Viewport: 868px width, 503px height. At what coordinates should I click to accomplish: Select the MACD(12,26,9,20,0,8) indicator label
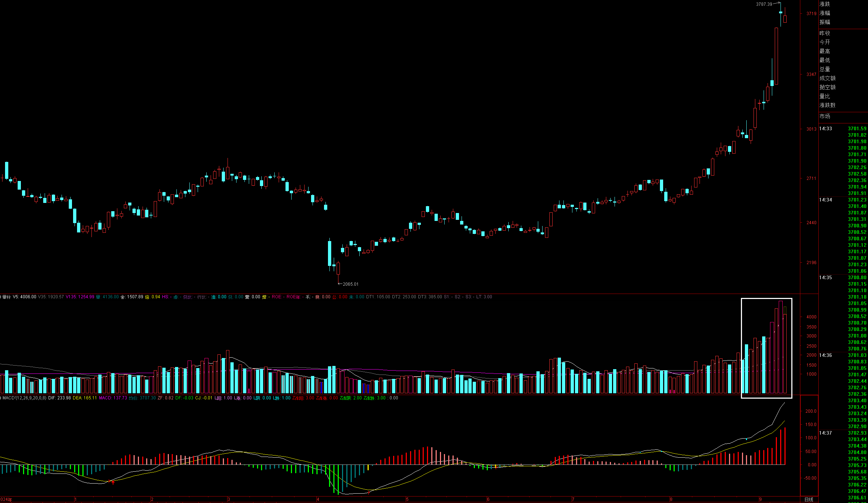24,398
